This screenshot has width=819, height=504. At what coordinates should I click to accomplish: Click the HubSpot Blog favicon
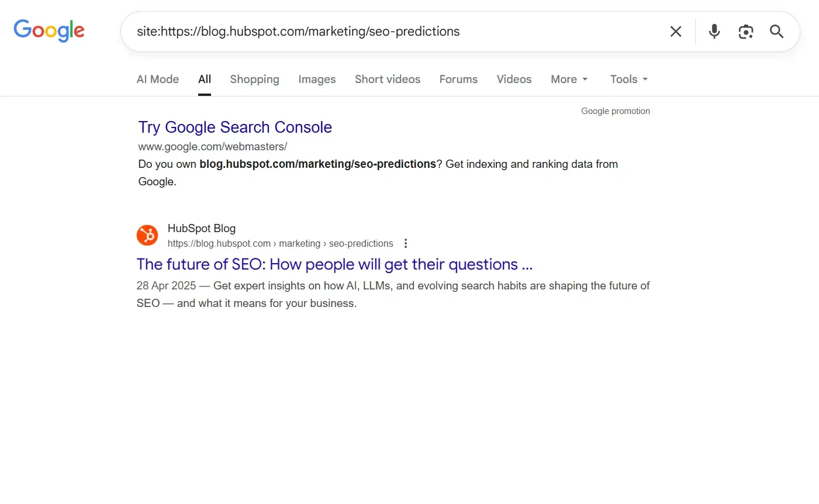(x=147, y=235)
